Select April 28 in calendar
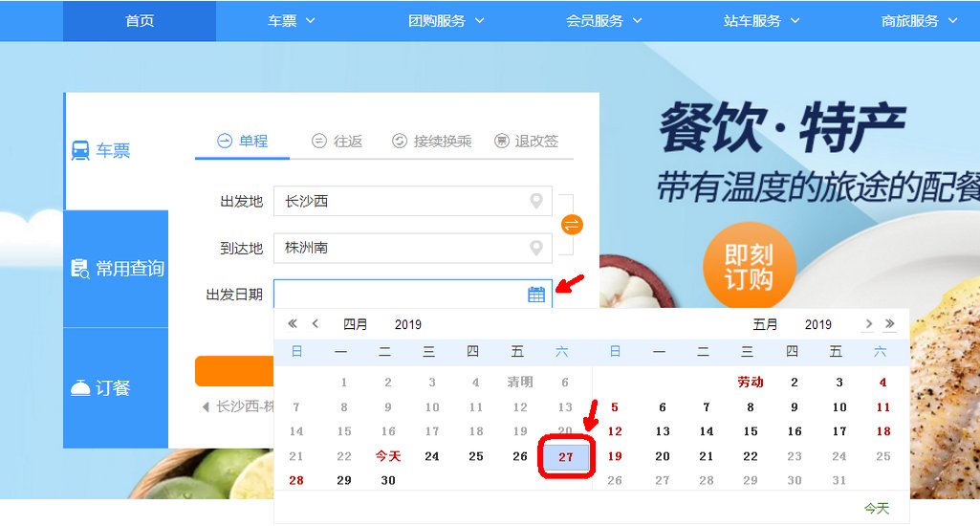 click(x=296, y=480)
